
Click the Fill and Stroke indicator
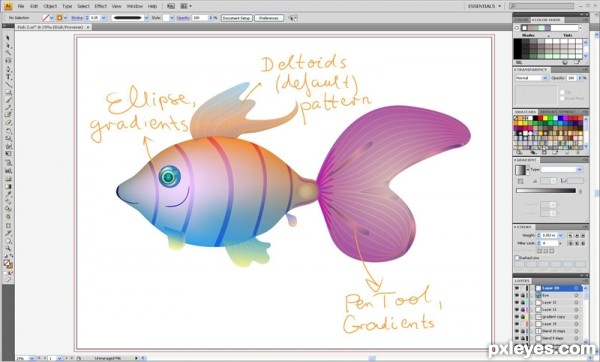8,264
